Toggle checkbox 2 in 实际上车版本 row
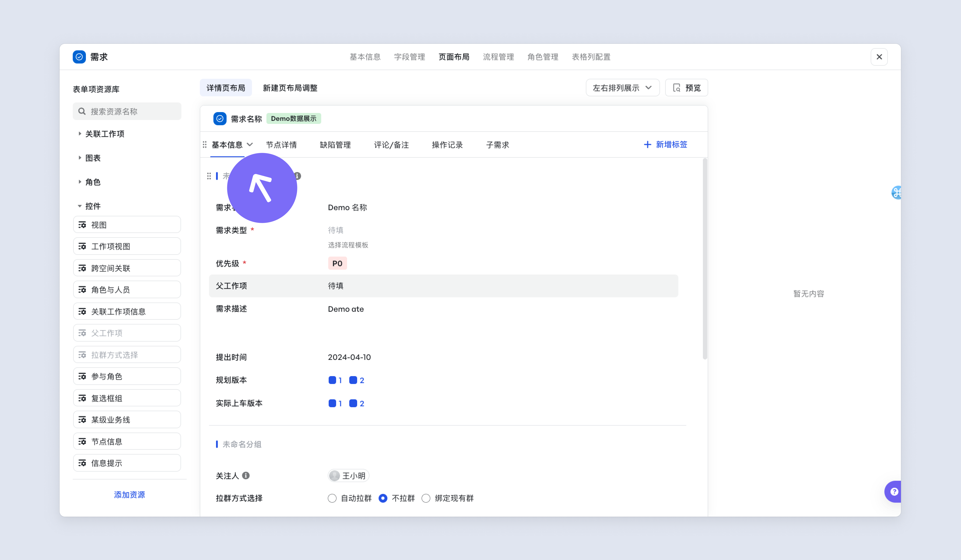The height and width of the screenshot is (560, 961). click(x=353, y=403)
